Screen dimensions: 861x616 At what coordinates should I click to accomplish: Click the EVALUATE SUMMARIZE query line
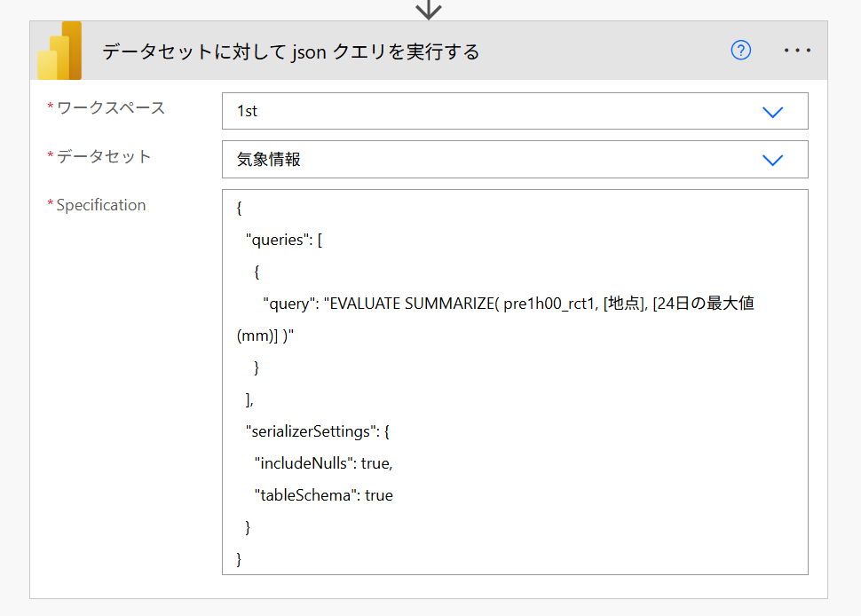[x=509, y=304]
